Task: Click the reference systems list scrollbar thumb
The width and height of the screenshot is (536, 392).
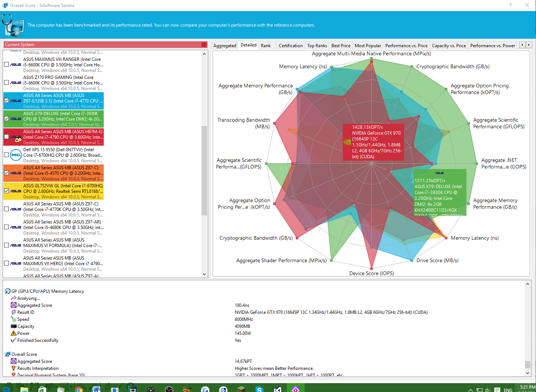Action: tap(205, 170)
